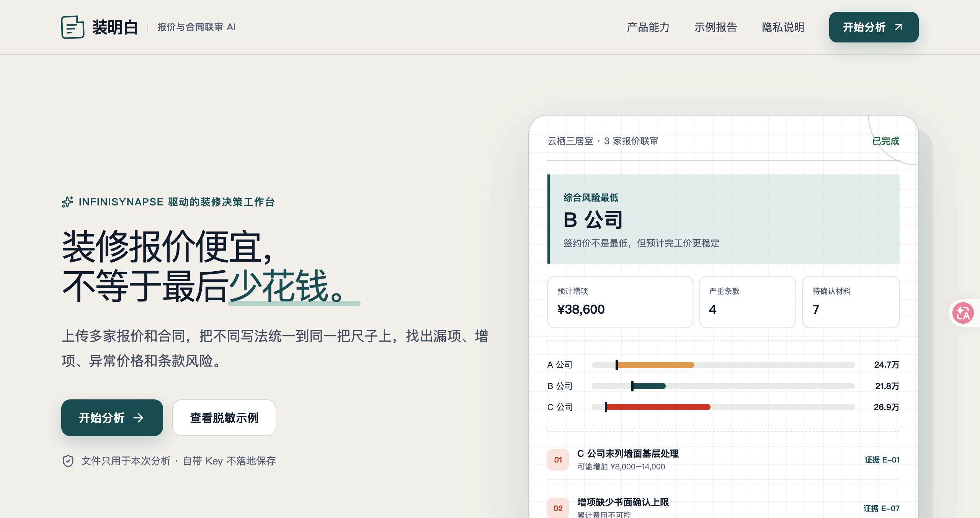Click the pink translate floating icon
The height and width of the screenshot is (518, 980).
click(x=963, y=313)
